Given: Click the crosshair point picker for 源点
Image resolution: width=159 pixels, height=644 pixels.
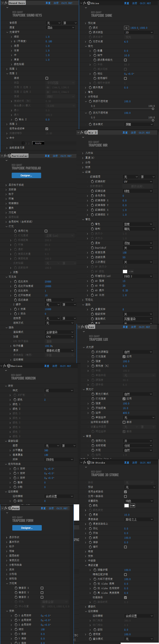Looking at the screenshot, I should click(x=126, y=28).
